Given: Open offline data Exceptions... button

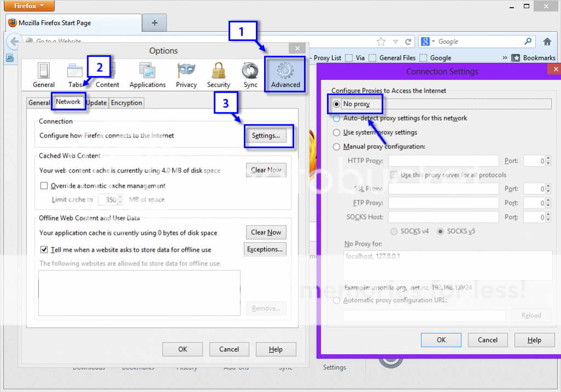Looking at the screenshot, I should coord(265,249).
